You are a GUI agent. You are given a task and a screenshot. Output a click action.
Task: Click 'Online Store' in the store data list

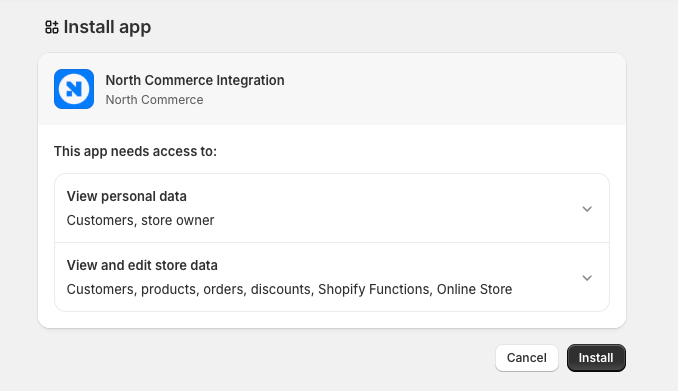pos(474,289)
